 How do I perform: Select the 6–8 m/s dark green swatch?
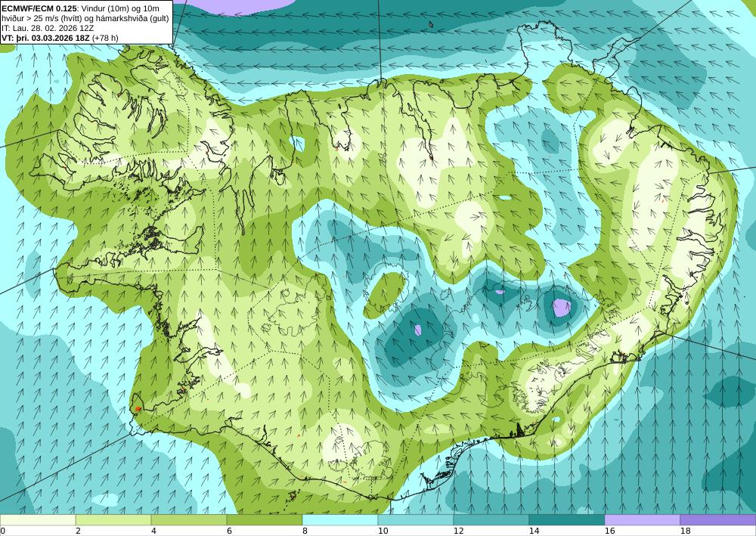click(264, 519)
